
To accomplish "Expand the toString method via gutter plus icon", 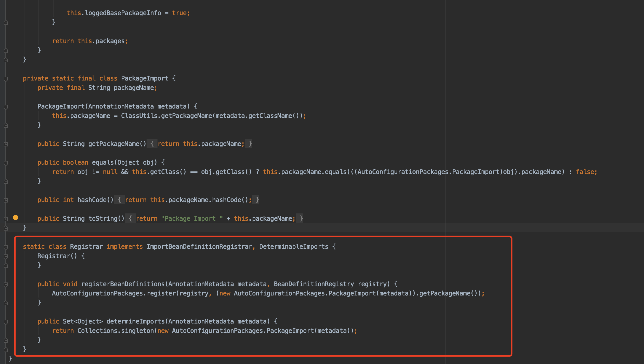I will coord(6,219).
